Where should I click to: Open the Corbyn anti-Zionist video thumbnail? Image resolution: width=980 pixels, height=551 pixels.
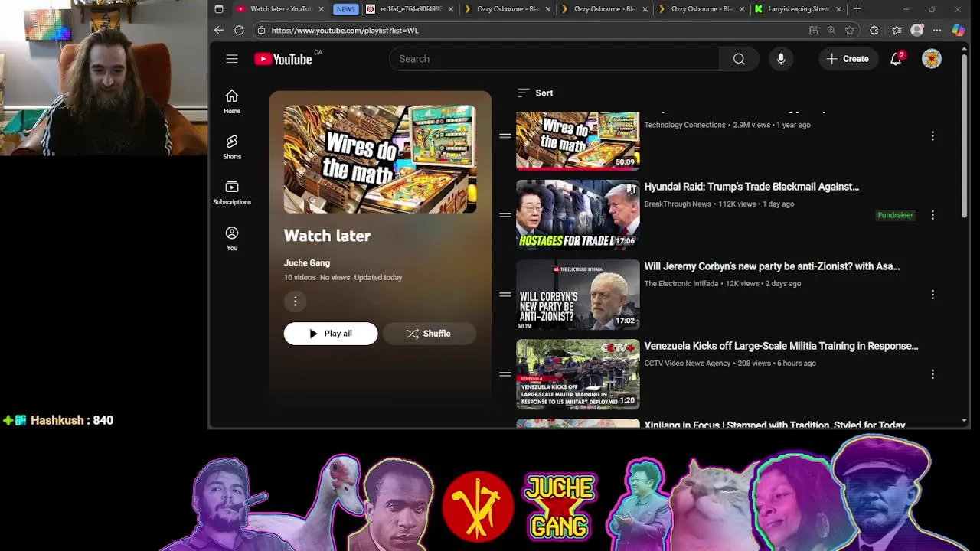pyautogui.click(x=577, y=295)
